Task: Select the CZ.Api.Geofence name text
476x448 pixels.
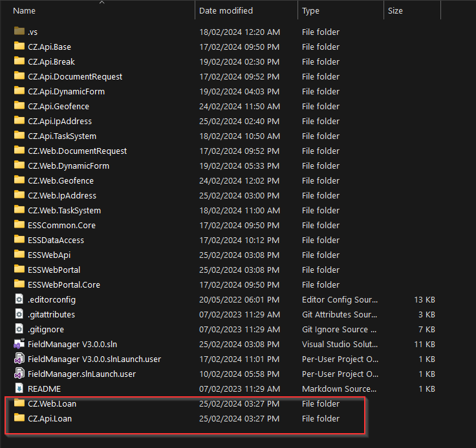Action: (x=59, y=106)
